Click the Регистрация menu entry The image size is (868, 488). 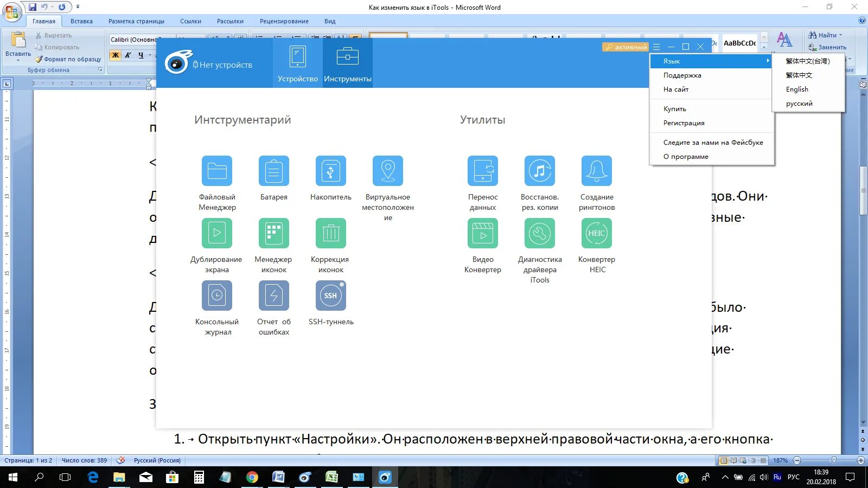coord(682,123)
